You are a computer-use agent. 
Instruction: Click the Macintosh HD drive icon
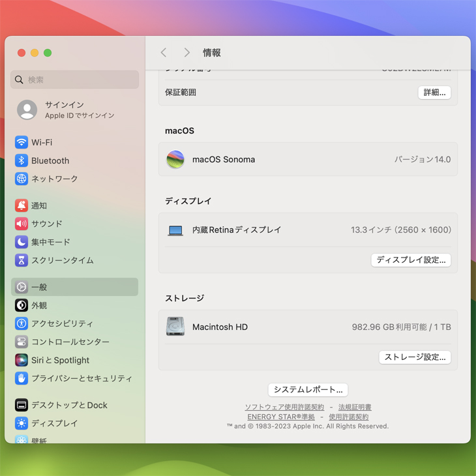tap(175, 327)
